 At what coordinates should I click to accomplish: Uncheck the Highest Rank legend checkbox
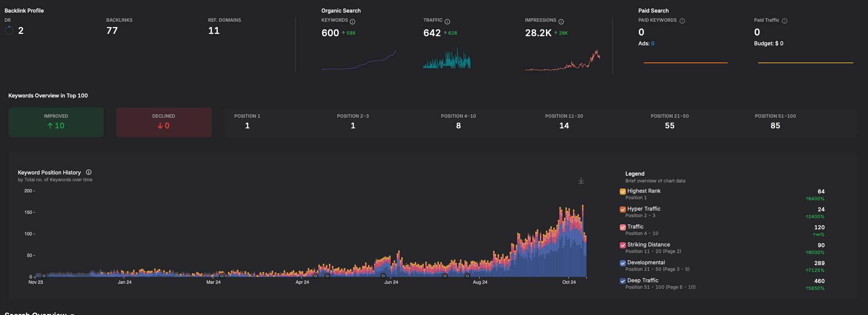pyautogui.click(x=623, y=192)
